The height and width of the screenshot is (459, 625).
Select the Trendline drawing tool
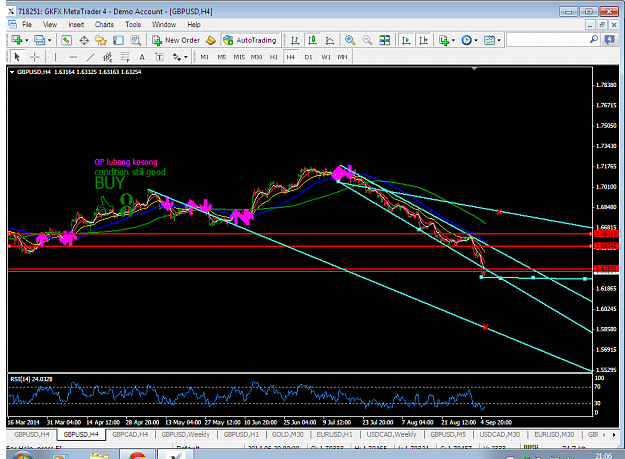pyautogui.click(x=90, y=57)
